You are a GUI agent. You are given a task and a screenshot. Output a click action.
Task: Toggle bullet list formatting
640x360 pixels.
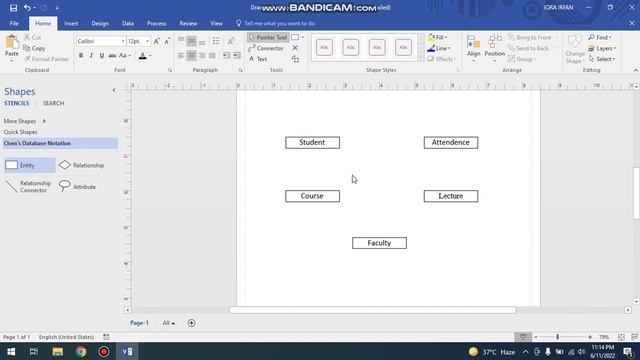point(216,41)
